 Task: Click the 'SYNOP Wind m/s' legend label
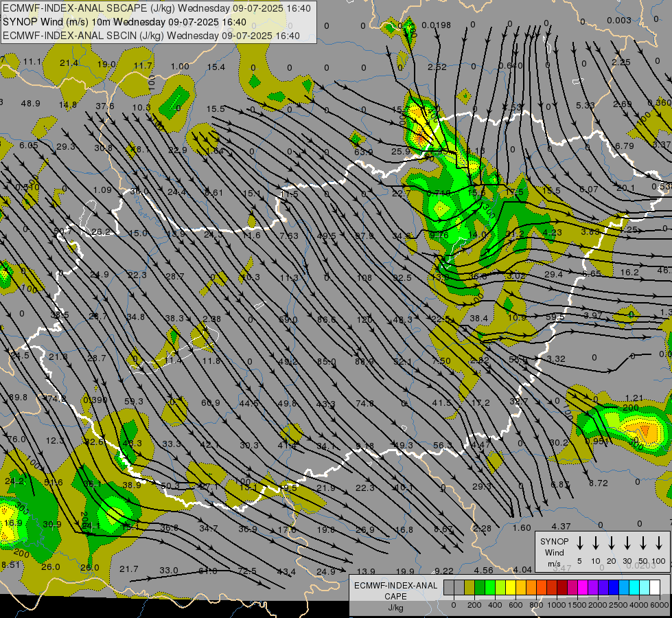point(554,552)
